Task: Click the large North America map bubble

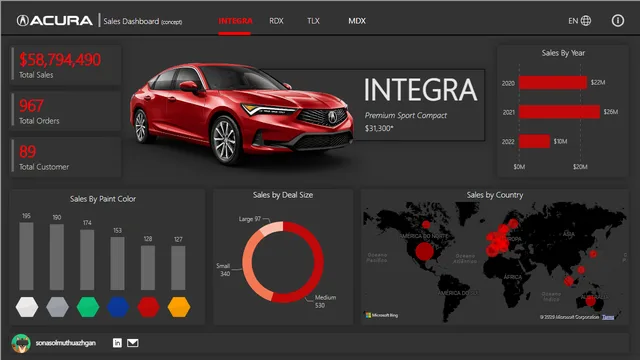Action: pyautogui.click(x=424, y=251)
